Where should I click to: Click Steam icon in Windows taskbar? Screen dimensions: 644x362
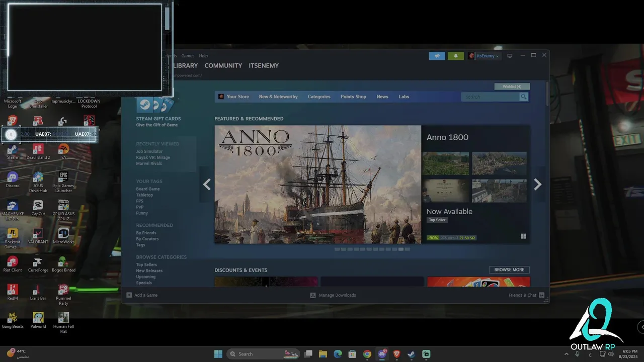pos(412,354)
